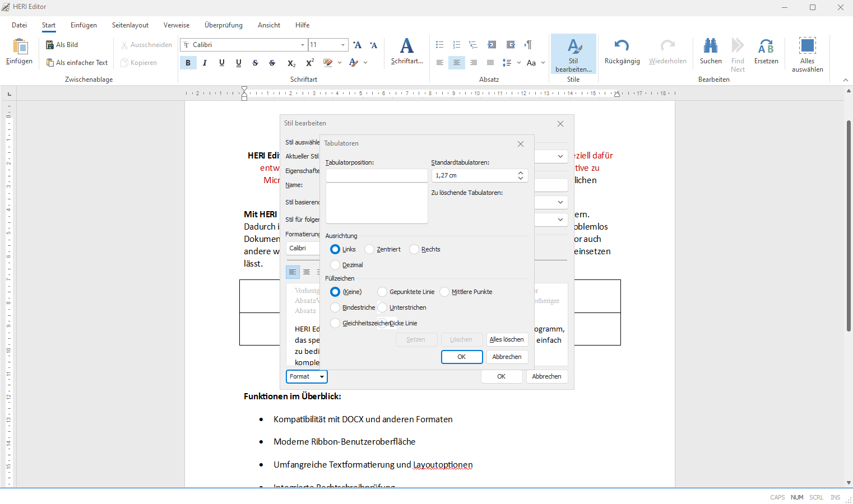The image size is (853, 504).
Task: Select Gepunktete Linie fill radio
Action: pos(382,292)
